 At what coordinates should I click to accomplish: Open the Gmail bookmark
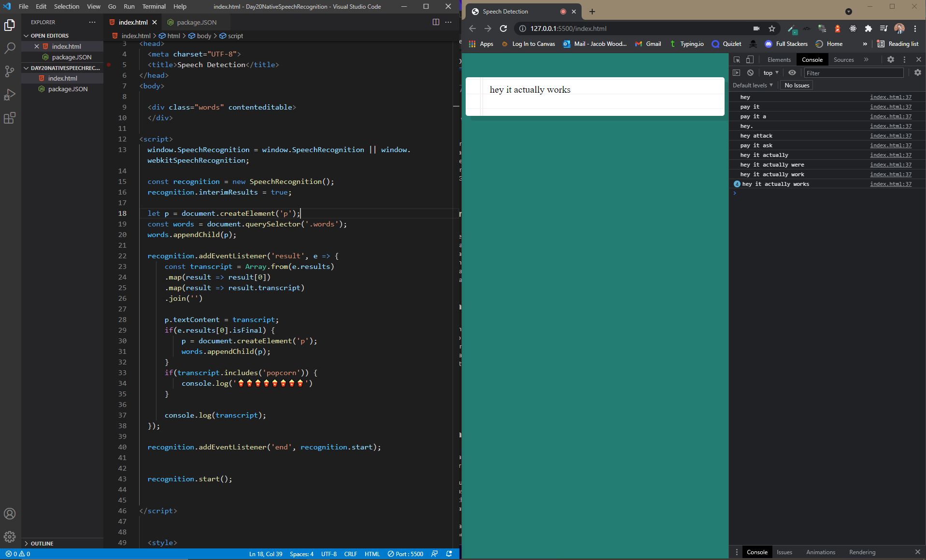[648, 44]
